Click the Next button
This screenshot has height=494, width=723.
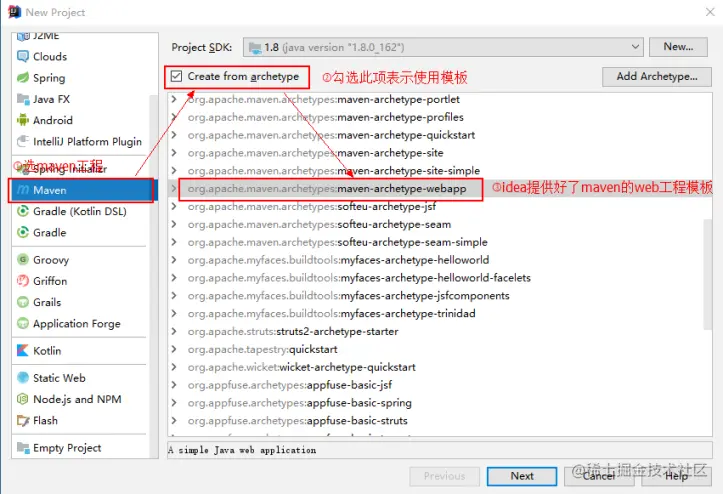tap(522, 476)
